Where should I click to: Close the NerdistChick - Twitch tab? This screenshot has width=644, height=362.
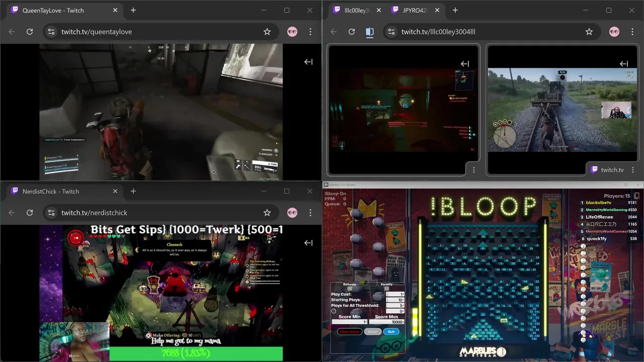click(115, 191)
